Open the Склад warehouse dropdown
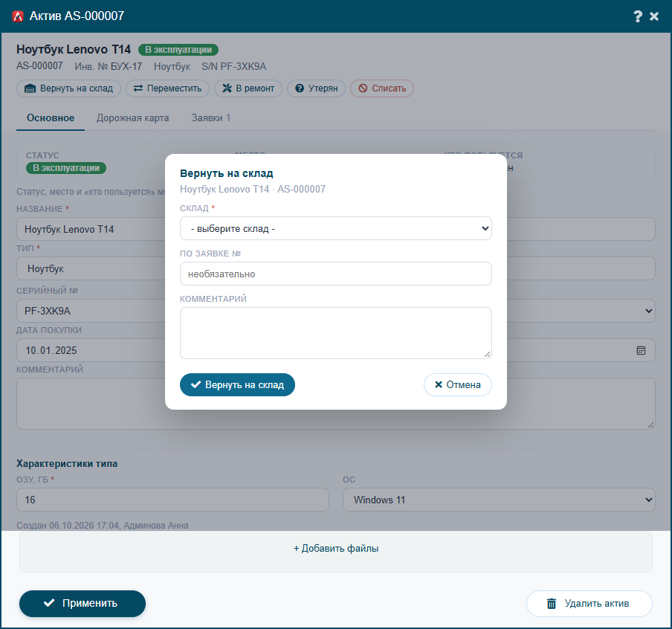This screenshot has width=672, height=629. (335, 228)
